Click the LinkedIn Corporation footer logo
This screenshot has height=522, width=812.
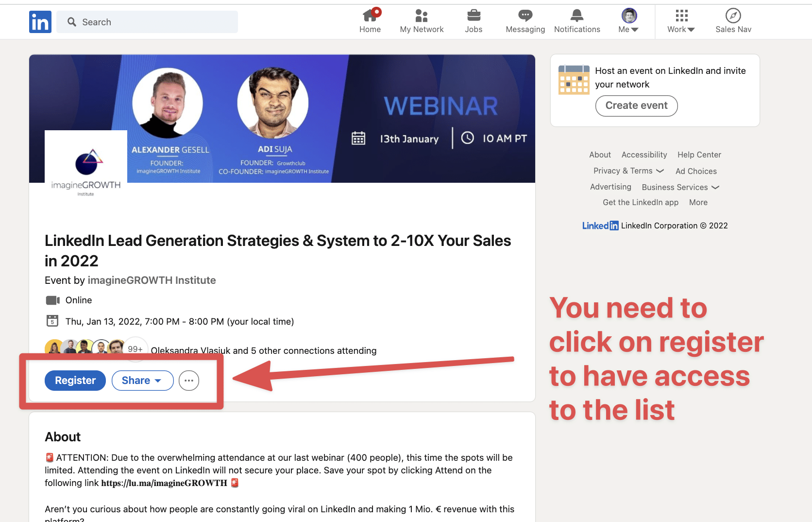pos(600,226)
